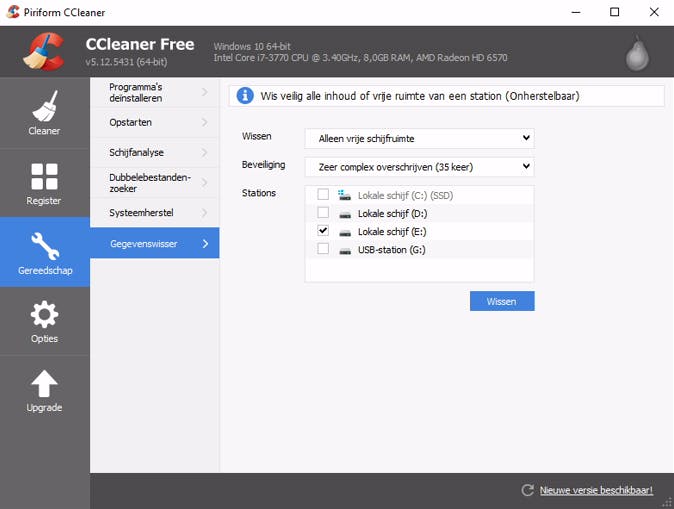Click the Upgrade label in sidebar
The height and width of the screenshot is (509, 674).
coord(44,407)
